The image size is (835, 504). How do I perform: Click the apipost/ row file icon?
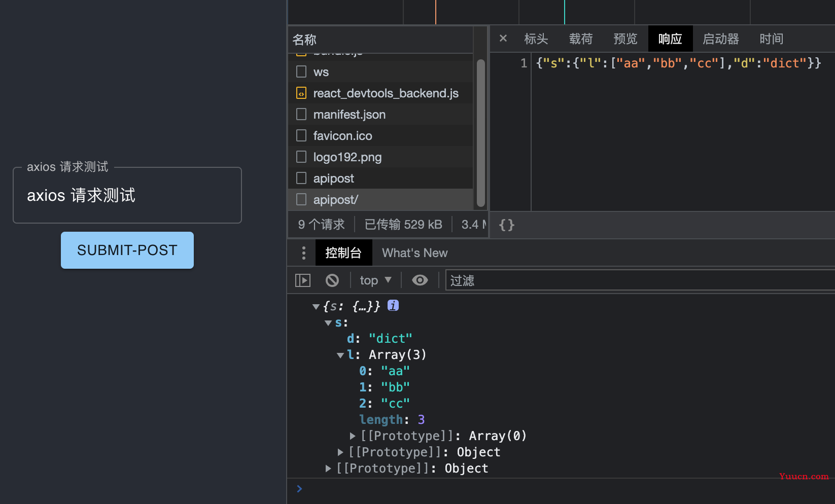pyautogui.click(x=301, y=199)
